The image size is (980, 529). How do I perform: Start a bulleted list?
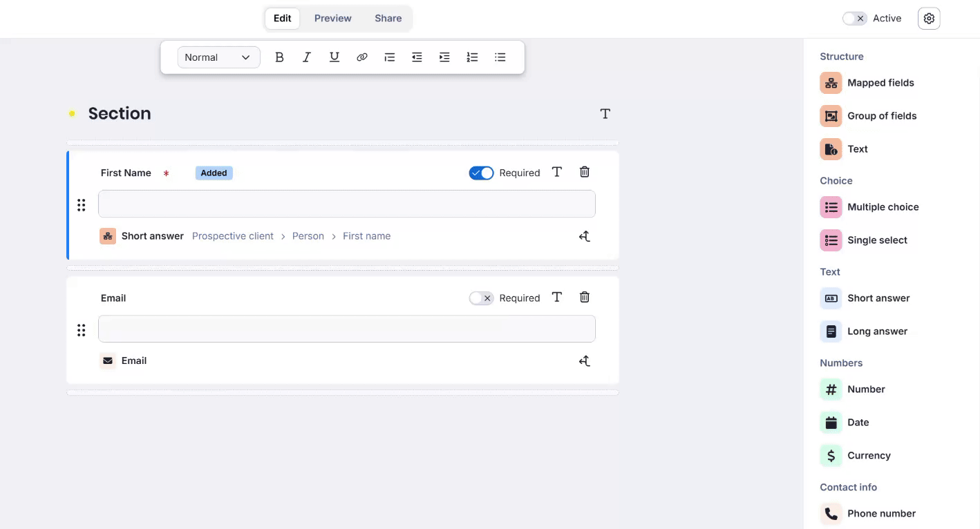click(x=500, y=57)
